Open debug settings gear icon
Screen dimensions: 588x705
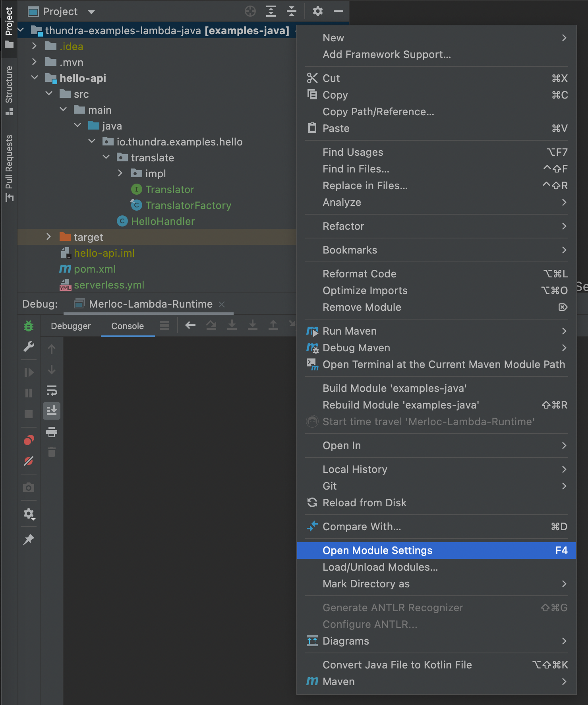[x=29, y=514]
